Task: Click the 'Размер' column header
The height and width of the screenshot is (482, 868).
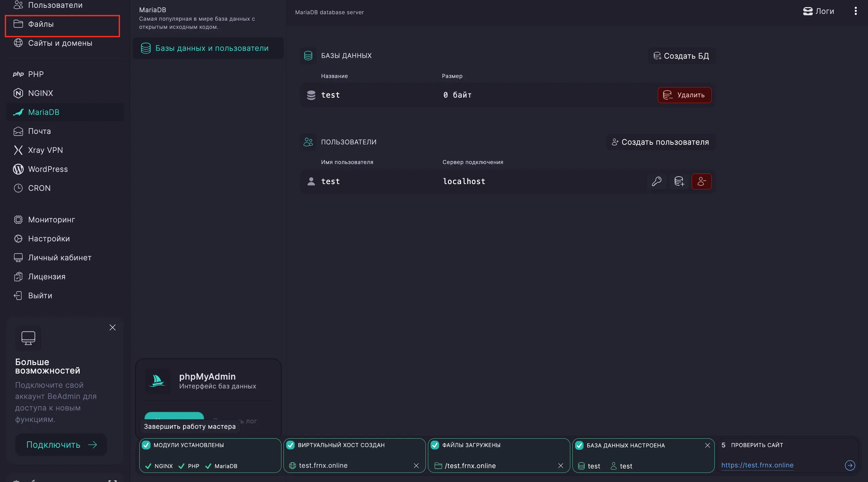Action: point(452,76)
